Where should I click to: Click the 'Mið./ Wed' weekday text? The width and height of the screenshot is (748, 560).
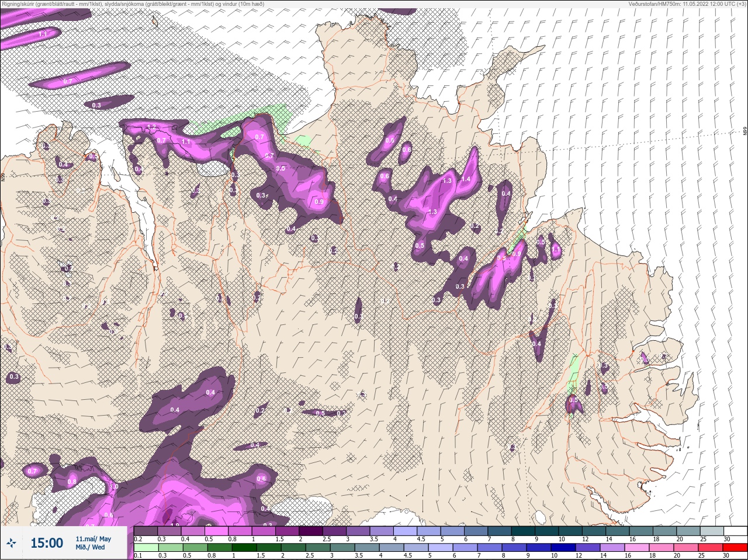tap(91, 548)
